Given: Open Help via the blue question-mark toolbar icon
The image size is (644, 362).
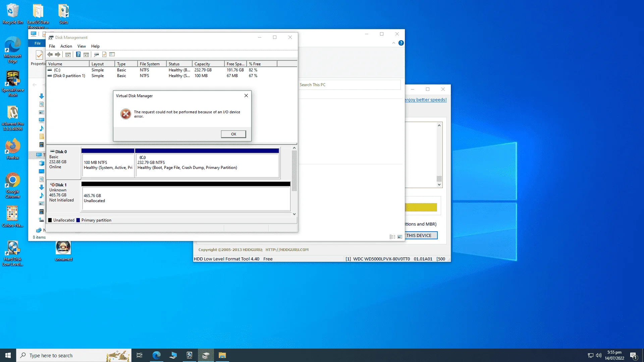Looking at the screenshot, I should point(78,54).
